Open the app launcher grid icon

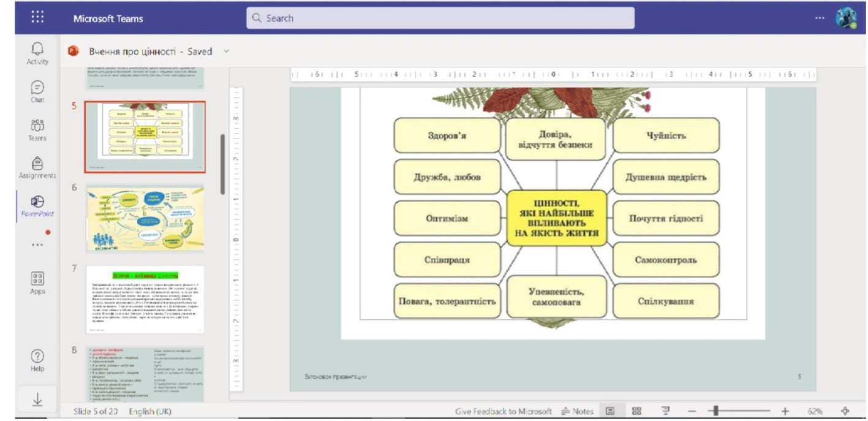pyautogui.click(x=37, y=18)
